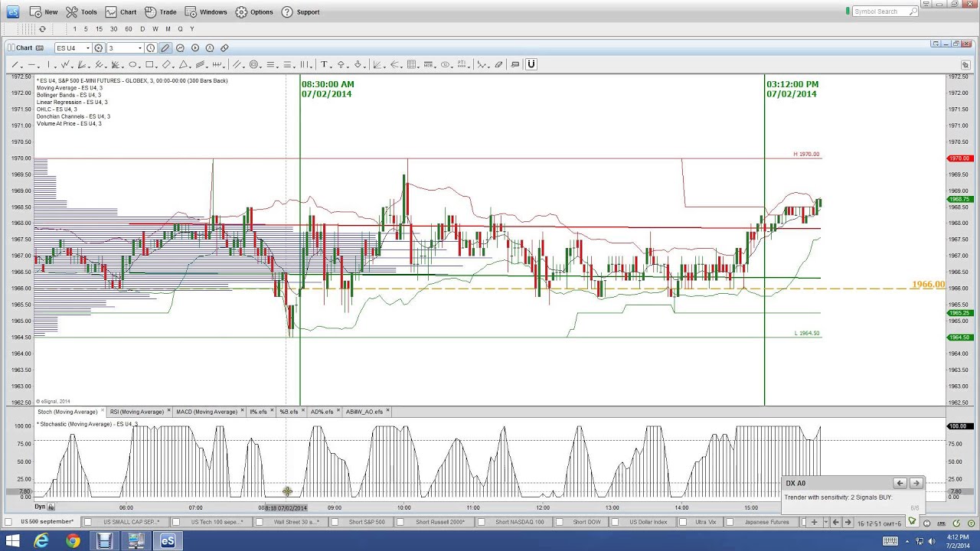Click the symbol link icon beside ES U4
The image size is (980, 551).
(99, 48)
